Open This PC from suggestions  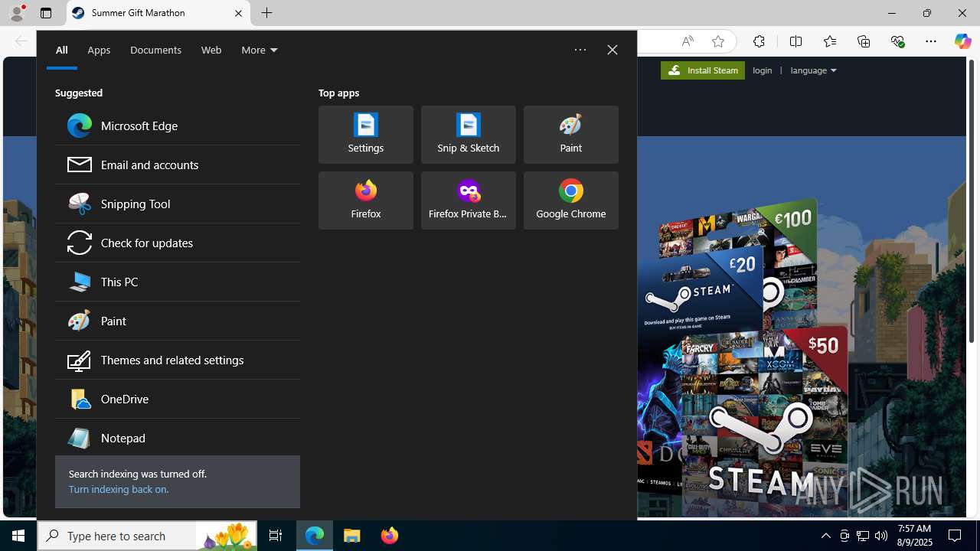pyautogui.click(x=177, y=282)
